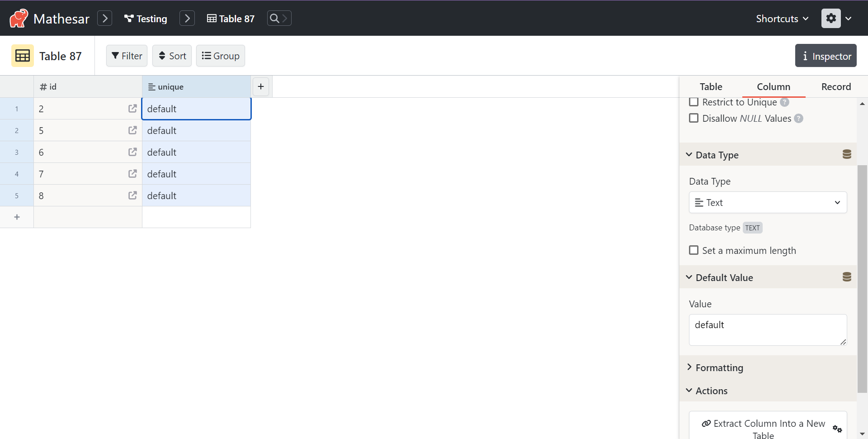Click the default value text field
This screenshot has width=868, height=439.
pos(768,329)
